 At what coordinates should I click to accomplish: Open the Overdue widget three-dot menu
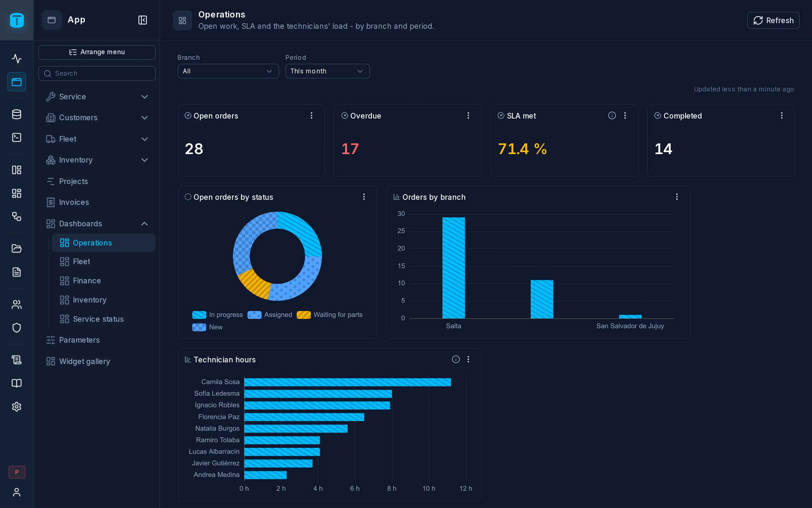pos(468,116)
